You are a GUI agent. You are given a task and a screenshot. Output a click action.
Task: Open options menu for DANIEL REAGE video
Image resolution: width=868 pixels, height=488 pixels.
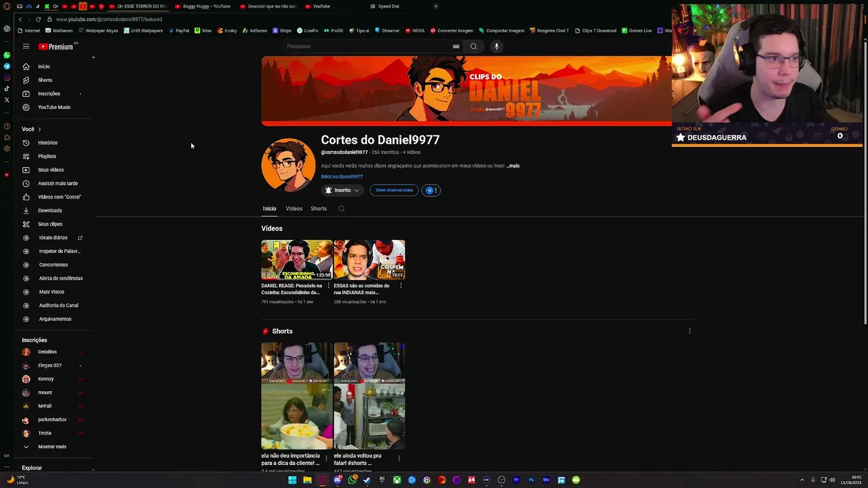(328, 286)
